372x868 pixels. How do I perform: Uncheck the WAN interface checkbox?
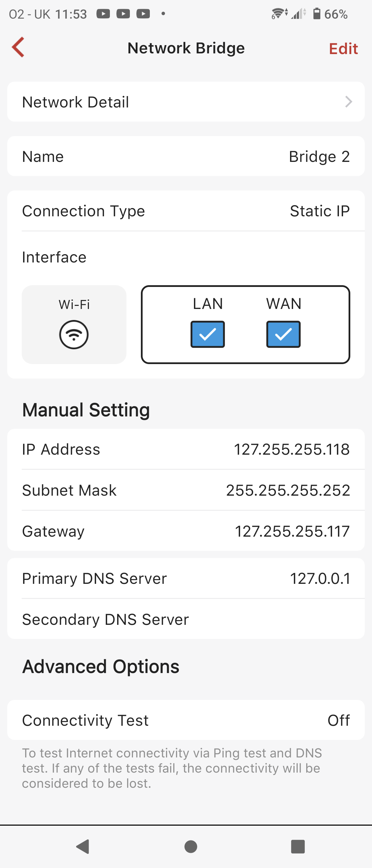(x=283, y=334)
